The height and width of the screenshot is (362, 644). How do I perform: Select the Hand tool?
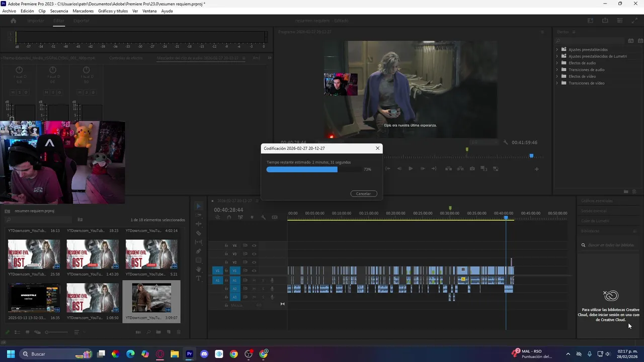click(198, 269)
